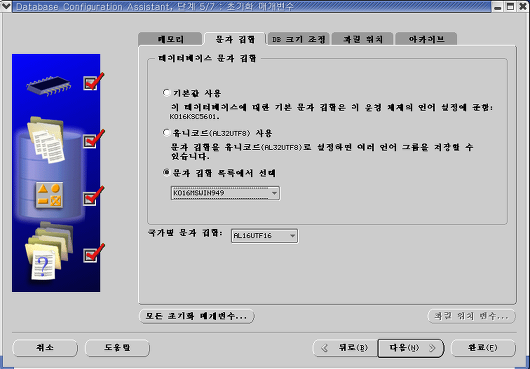
Task: Open the DB 크기 조정 tab
Action: [x=299, y=39]
